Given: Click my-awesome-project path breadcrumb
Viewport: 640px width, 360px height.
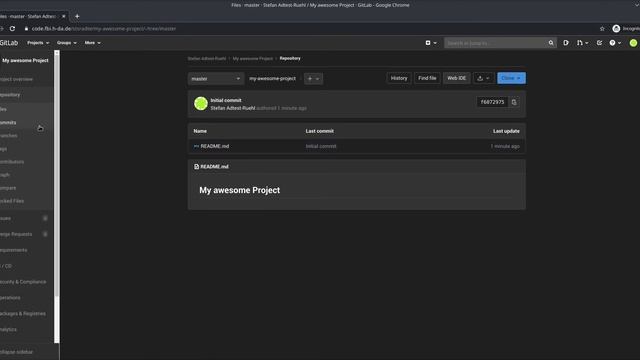Looking at the screenshot, I should click(272, 78).
